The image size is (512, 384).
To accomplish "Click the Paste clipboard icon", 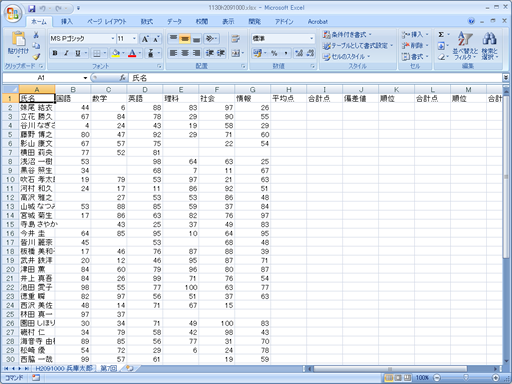I will (x=18, y=39).
